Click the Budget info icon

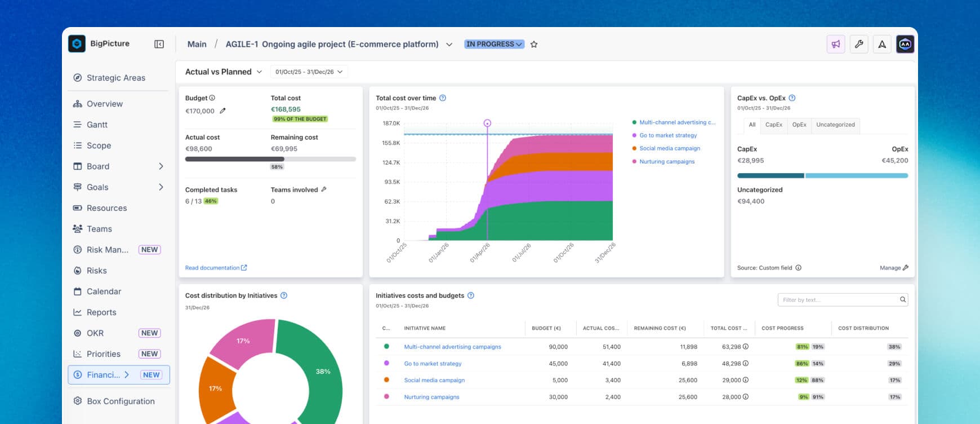[x=212, y=98]
